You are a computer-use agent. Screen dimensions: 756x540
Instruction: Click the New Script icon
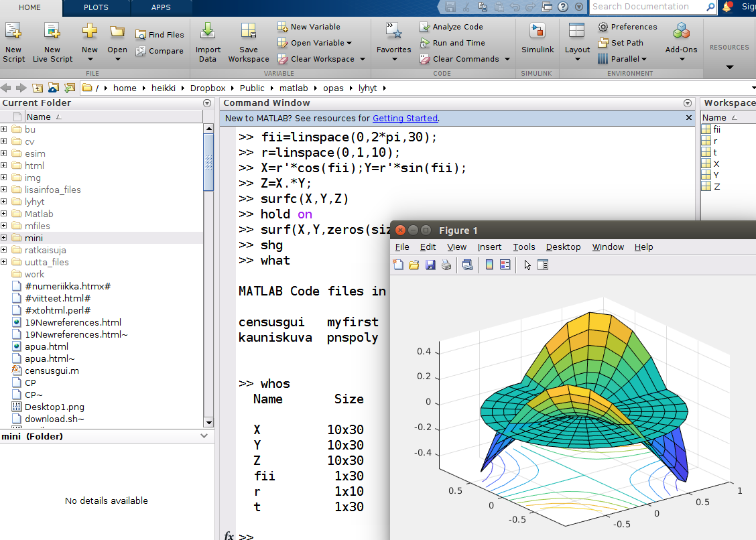point(13,32)
